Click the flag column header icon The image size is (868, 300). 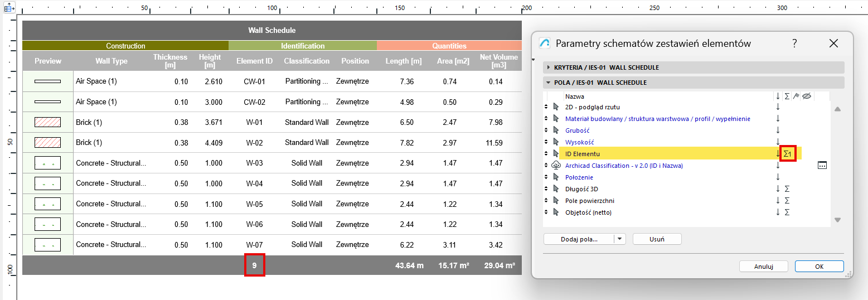coord(796,96)
